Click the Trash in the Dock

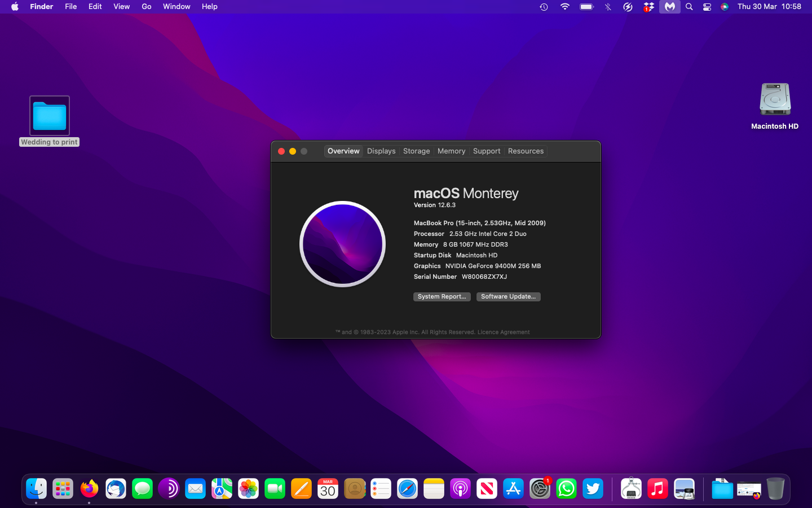coord(775,489)
